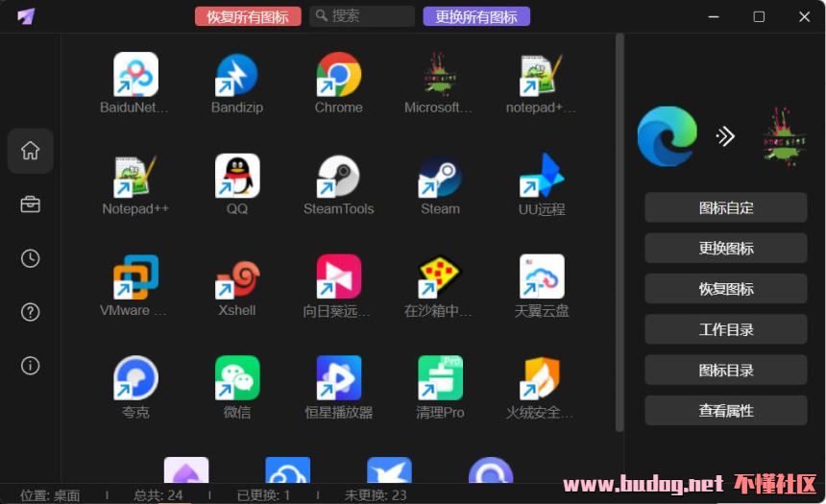Click the icon grid vertical scrollbar

(x=619, y=230)
